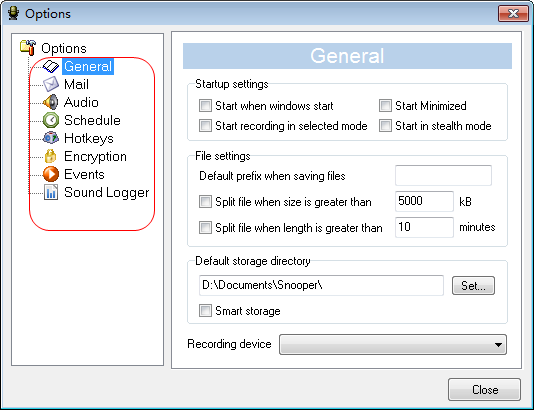This screenshot has height=410, width=534.
Task: Toggle Start Minimized checkbox
Action: click(385, 106)
